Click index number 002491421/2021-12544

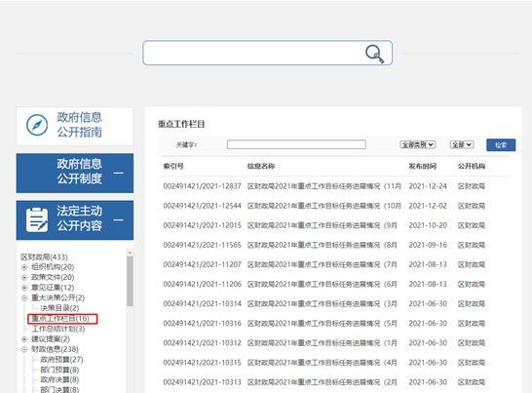tap(203, 206)
